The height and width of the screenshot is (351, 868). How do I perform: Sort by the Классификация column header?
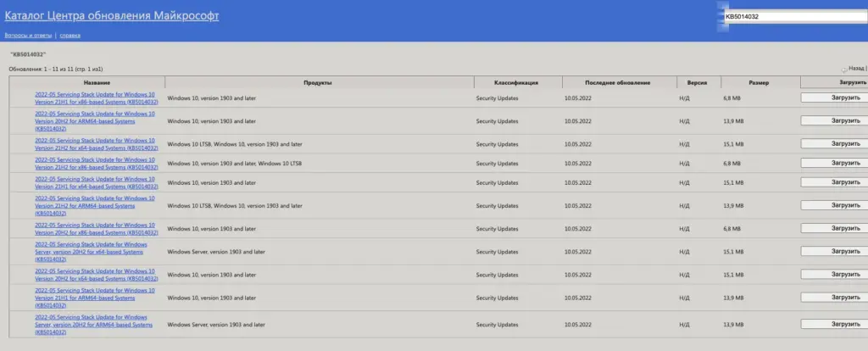click(x=516, y=82)
